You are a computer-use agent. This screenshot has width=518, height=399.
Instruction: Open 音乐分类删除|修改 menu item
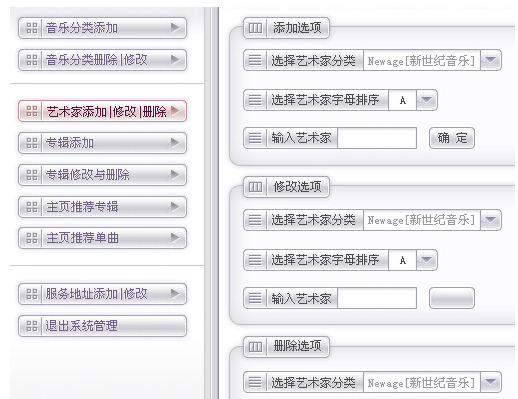(102, 60)
